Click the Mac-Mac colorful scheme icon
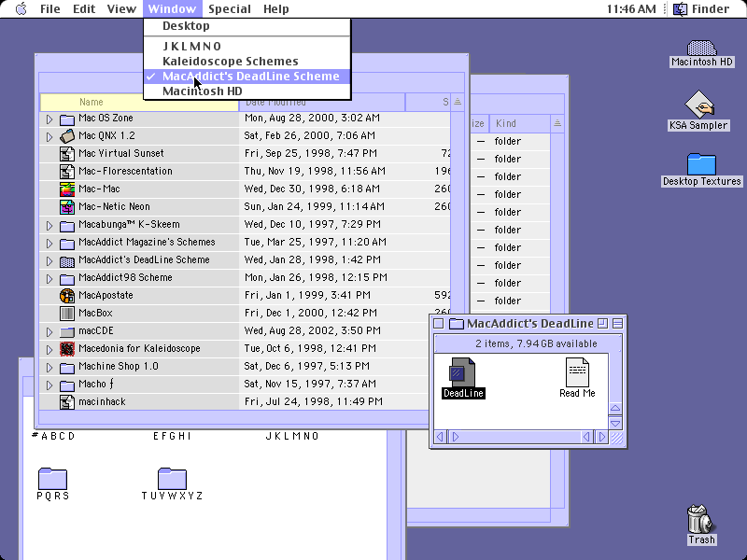This screenshot has width=747, height=560. pyautogui.click(x=67, y=189)
